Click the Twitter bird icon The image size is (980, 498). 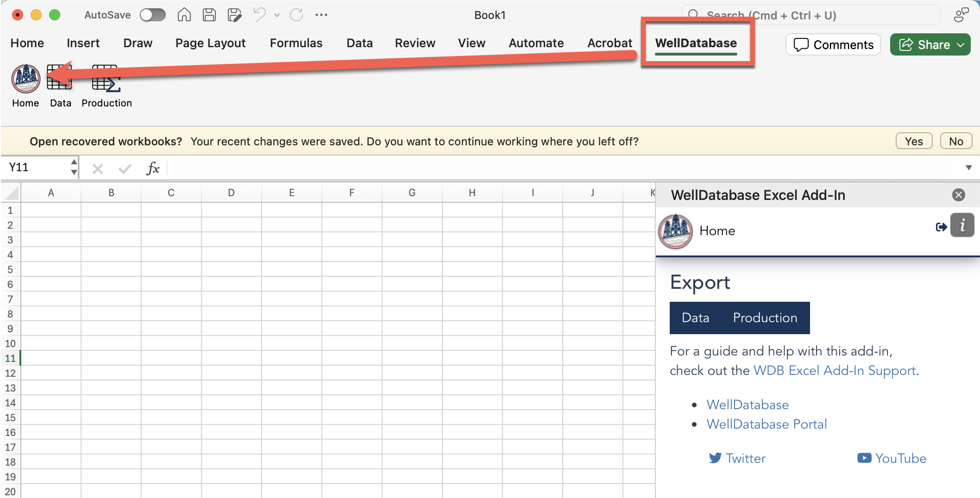click(x=715, y=458)
